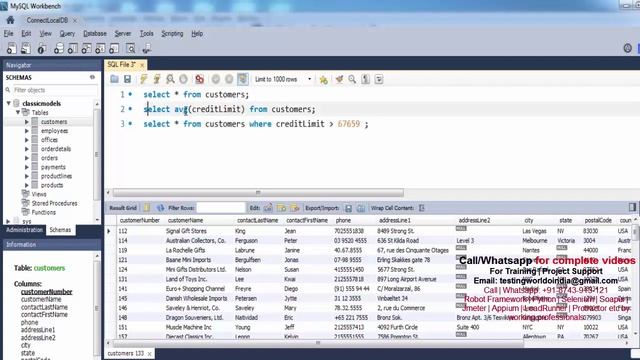
Task: Toggle stop-on-error for script execution
Action: [199, 79]
